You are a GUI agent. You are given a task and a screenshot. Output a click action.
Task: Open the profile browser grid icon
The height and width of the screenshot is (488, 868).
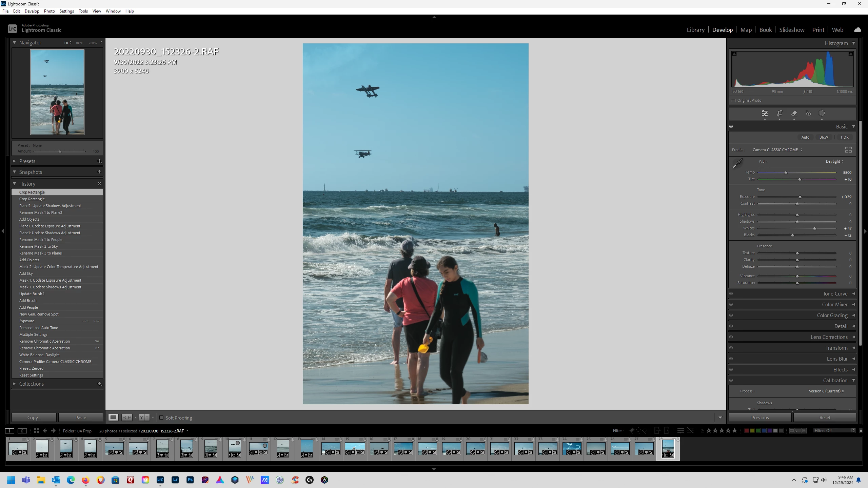click(848, 150)
